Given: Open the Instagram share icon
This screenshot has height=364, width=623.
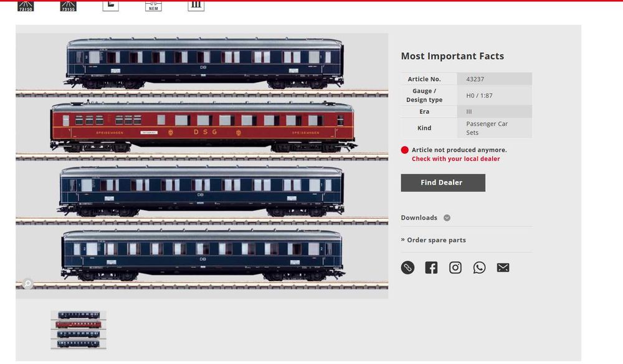Looking at the screenshot, I should click(455, 268).
